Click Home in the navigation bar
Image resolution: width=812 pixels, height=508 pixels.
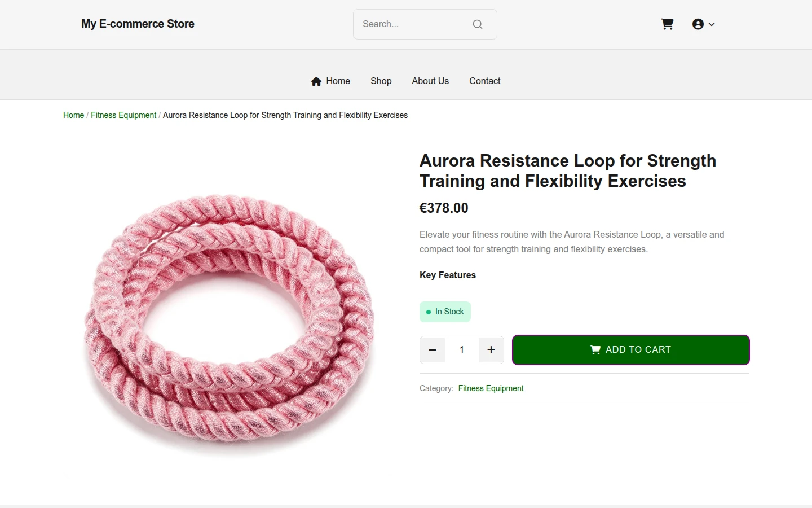(x=338, y=81)
